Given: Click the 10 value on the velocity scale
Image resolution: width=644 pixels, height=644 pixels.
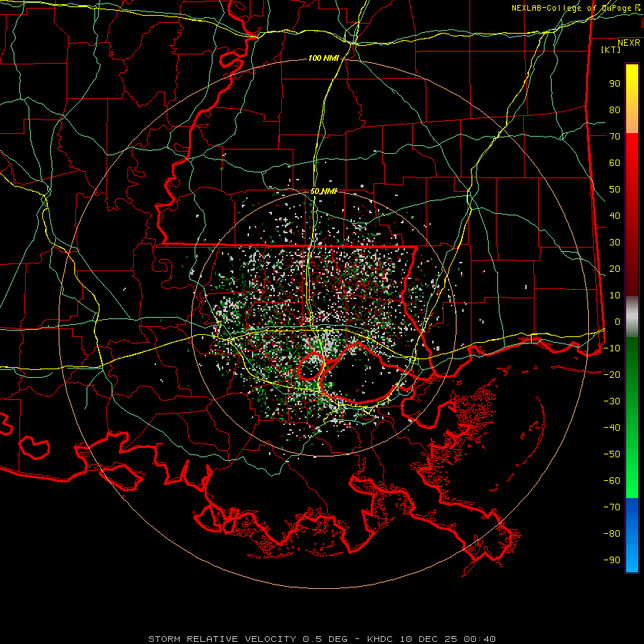Looking at the screenshot, I should (x=615, y=296).
